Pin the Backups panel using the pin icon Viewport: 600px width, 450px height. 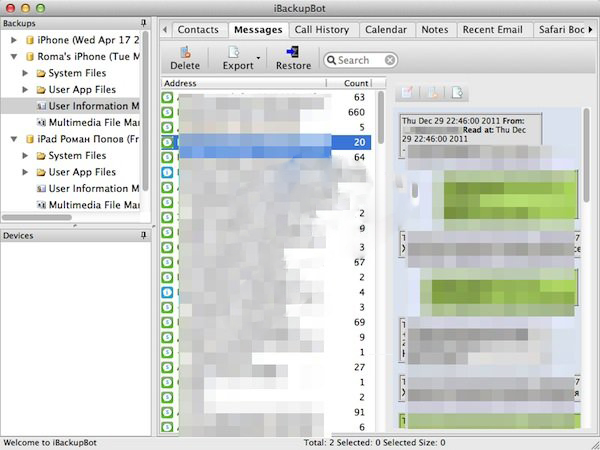144,21
